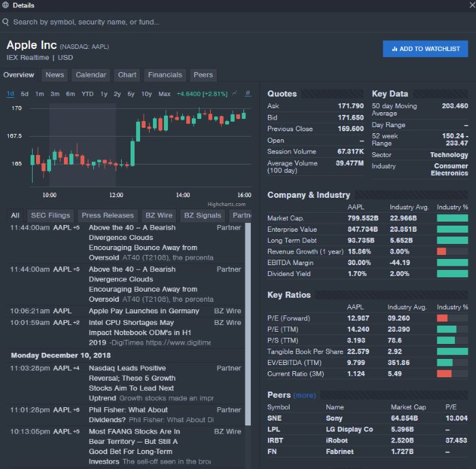This screenshot has width=476, height=469.
Task: Click the line chart type icon
Action: pyautogui.click(x=235, y=93)
